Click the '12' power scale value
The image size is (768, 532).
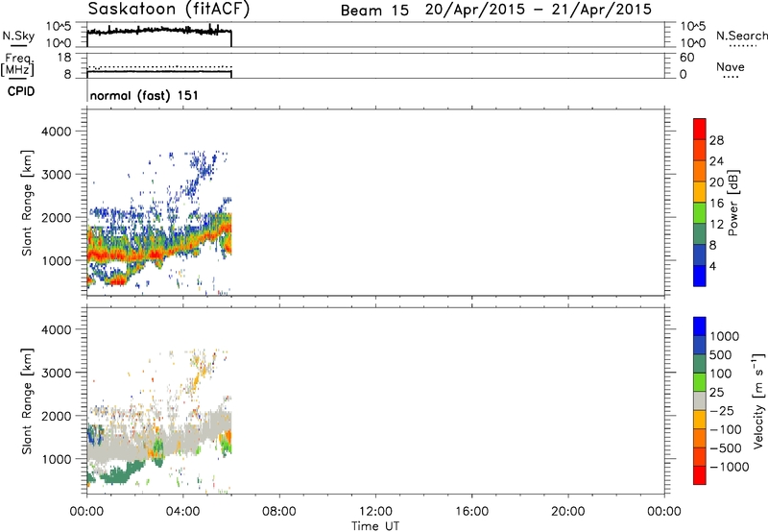pyautogui.click(x=716, y=225)
